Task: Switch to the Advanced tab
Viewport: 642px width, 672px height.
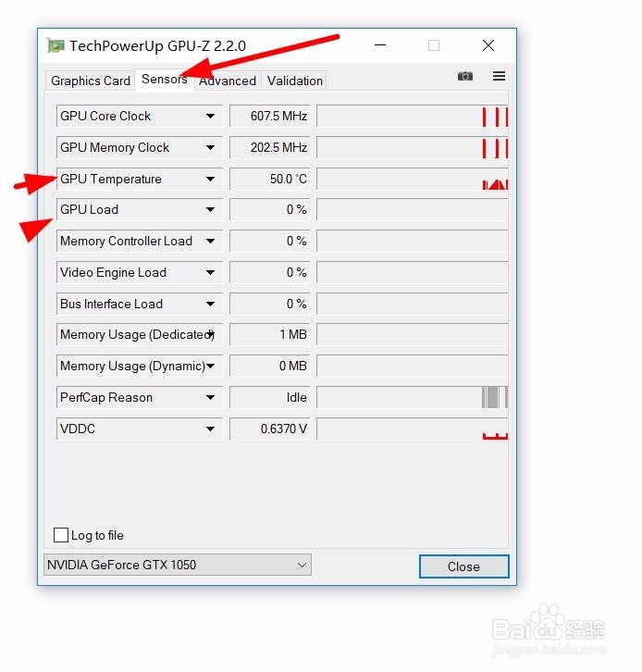Action: [x=228, y=81]
